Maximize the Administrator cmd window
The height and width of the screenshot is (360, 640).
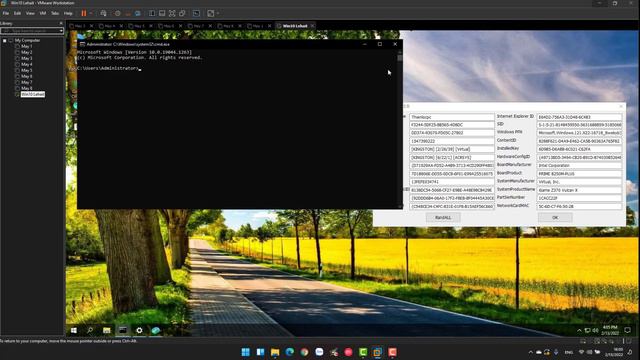click(x=380, y=44)
